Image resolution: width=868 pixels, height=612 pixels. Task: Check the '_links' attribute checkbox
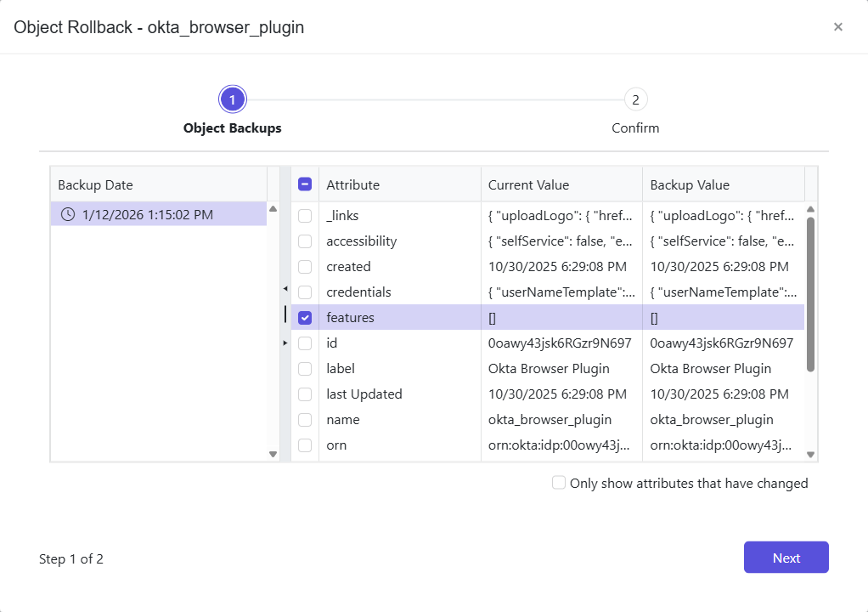pyautogui.click(x=305, y=215)
